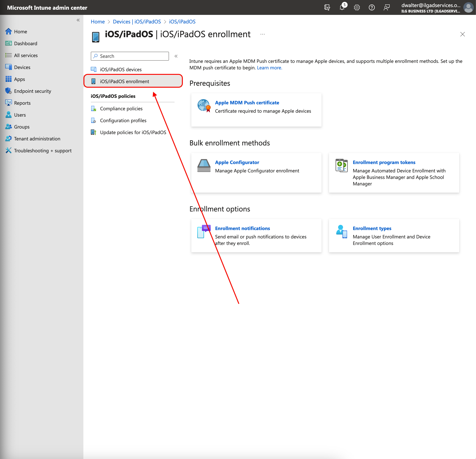Screen dimensions: 476x459
Task: Open the ellipsis more options menu
Action: (263, 34)
